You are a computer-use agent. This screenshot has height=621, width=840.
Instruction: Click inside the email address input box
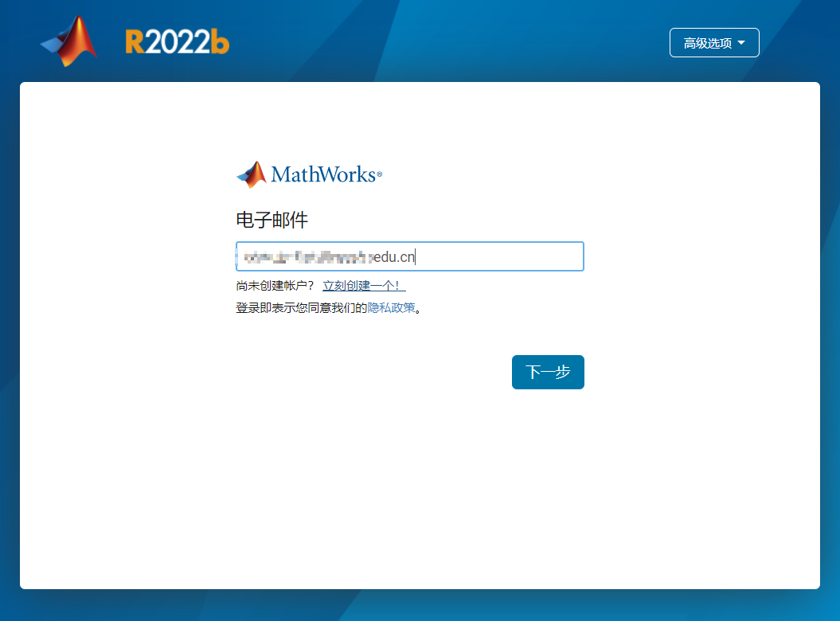click(408, 256)
